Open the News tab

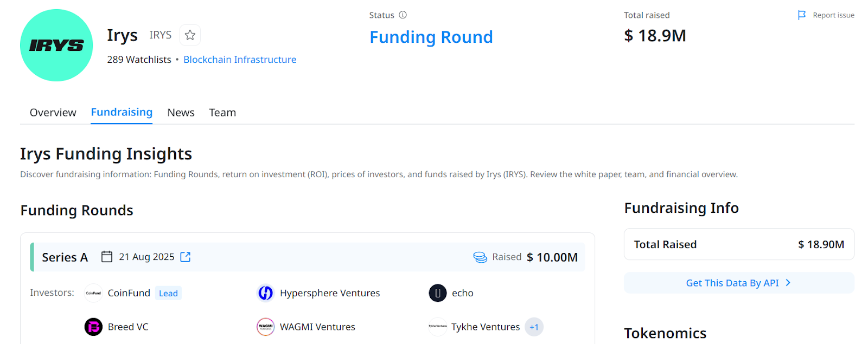pos(181,113)
